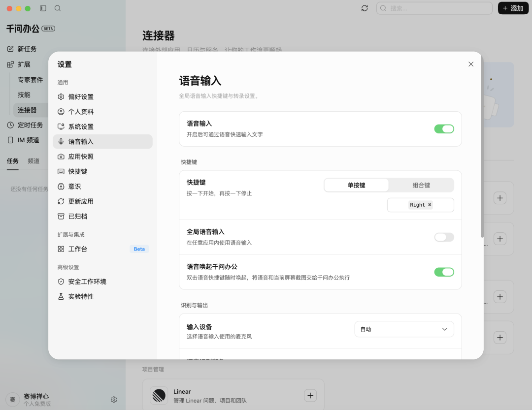The height and width of the screenshot is (410, 532).
Task: Click the 扩展 item in main sidebar
Action: 19,64
